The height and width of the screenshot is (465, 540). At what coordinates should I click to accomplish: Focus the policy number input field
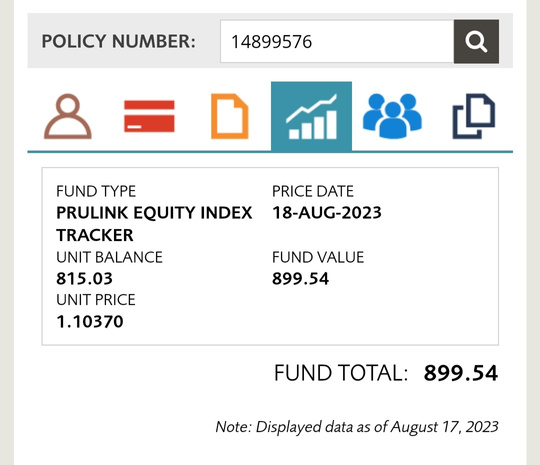[337, 41]
